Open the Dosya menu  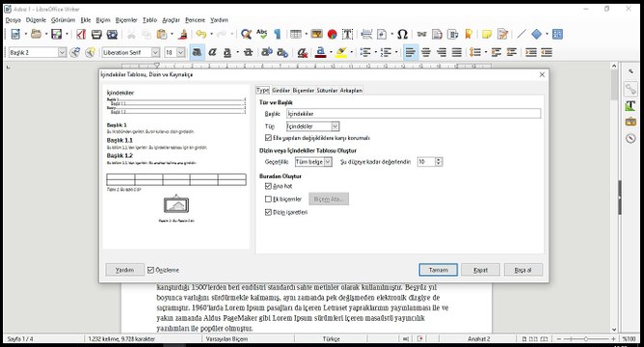(x=13, y=19)
